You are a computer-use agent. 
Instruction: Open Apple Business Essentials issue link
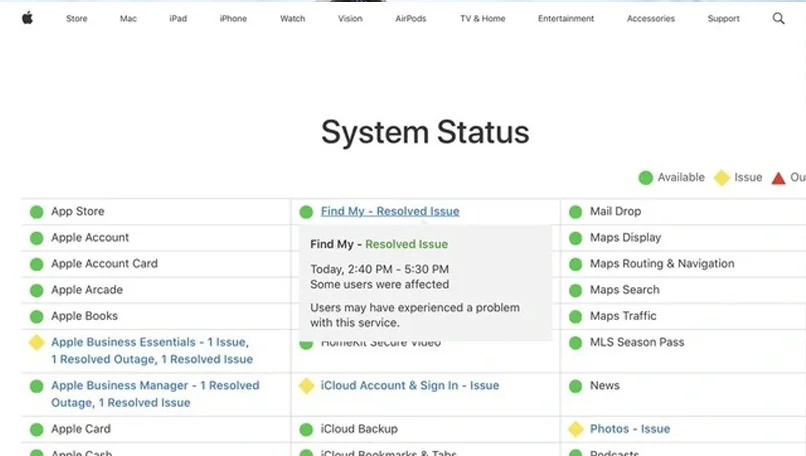click(x=152, y=351)
